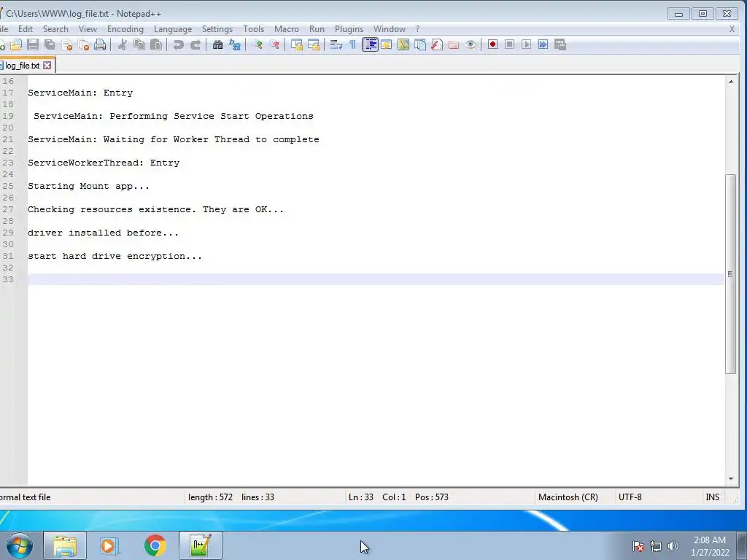Toggle monitoring with the eye icon

(471, 44)
